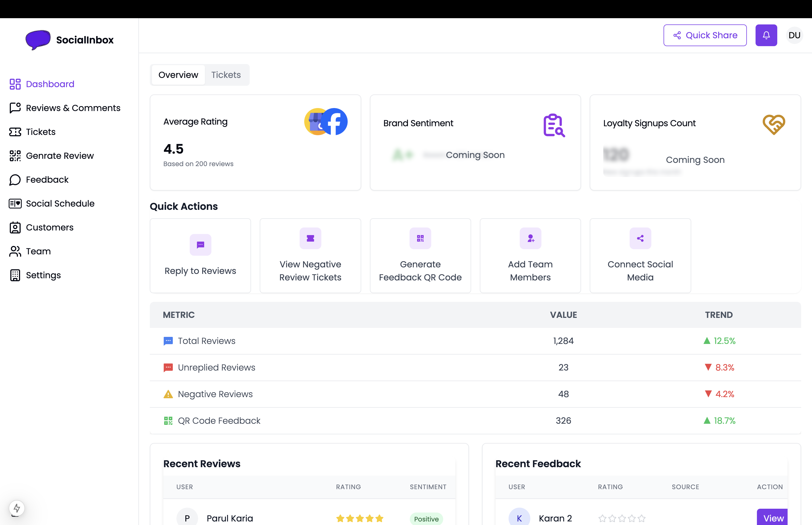Image resolution: width=812 pixels, height=525 pixels.
Task: Open the DU user avatar menu
Action: click(794, 35)
